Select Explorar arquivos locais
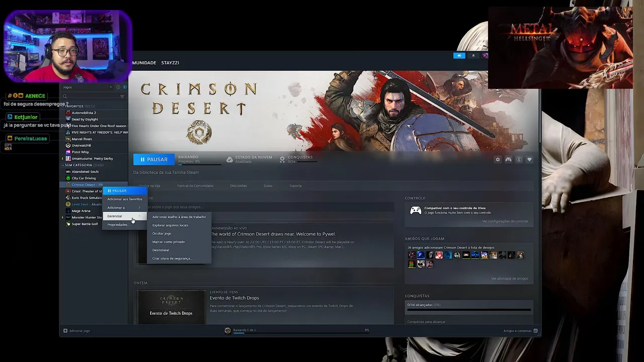The image size is (644, 362). coord(170,225)
